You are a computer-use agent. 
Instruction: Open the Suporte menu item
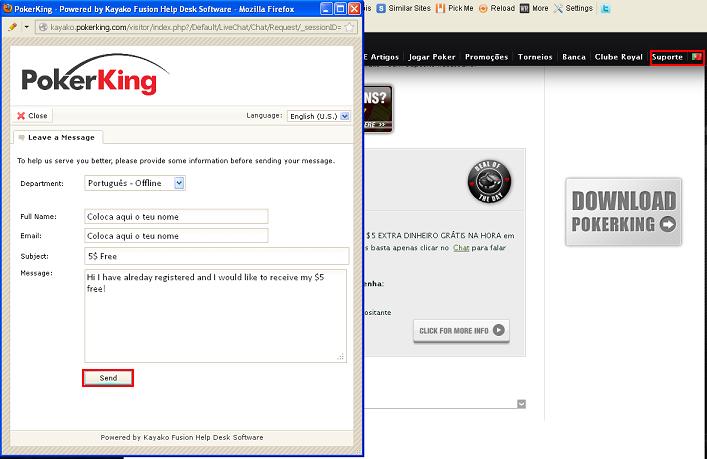[x=667, y=57]
